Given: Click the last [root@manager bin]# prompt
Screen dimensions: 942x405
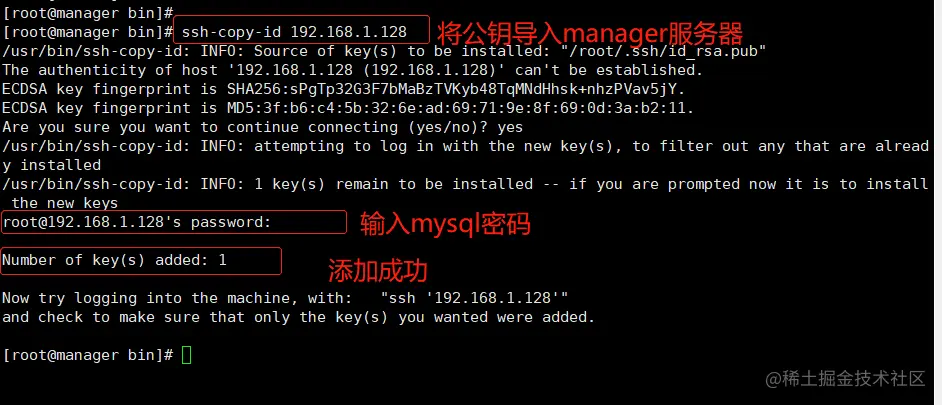Looking at the screenshot, I should 88,355.
